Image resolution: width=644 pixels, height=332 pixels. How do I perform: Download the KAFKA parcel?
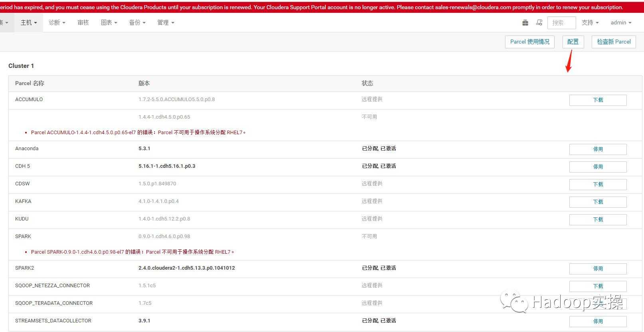598,202
